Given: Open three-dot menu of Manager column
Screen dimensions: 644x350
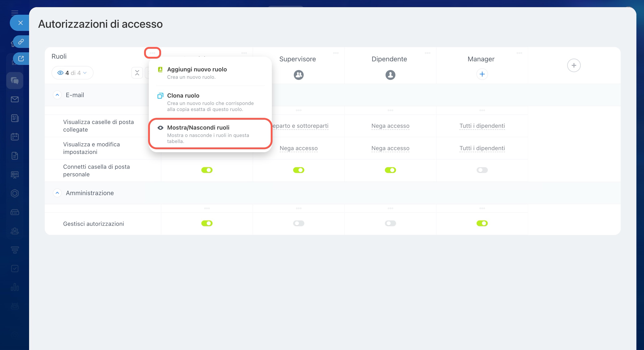Looking at the screenshot, I should click(519, 53).
